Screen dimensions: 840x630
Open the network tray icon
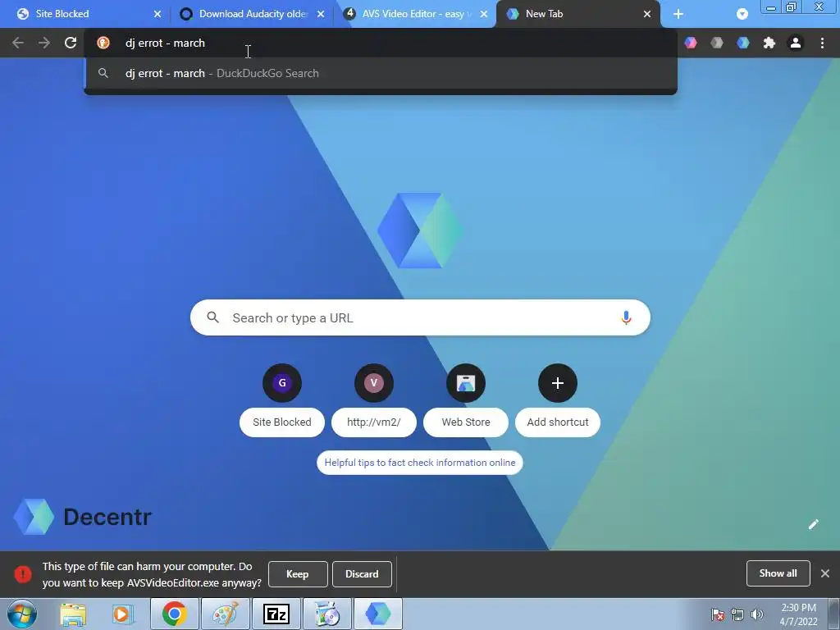pos(737,614)
